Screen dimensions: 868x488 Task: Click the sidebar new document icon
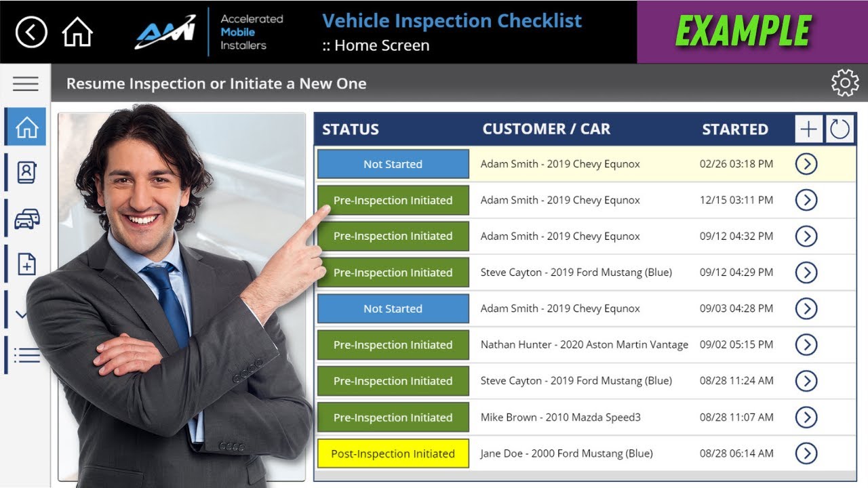point(27,264)
